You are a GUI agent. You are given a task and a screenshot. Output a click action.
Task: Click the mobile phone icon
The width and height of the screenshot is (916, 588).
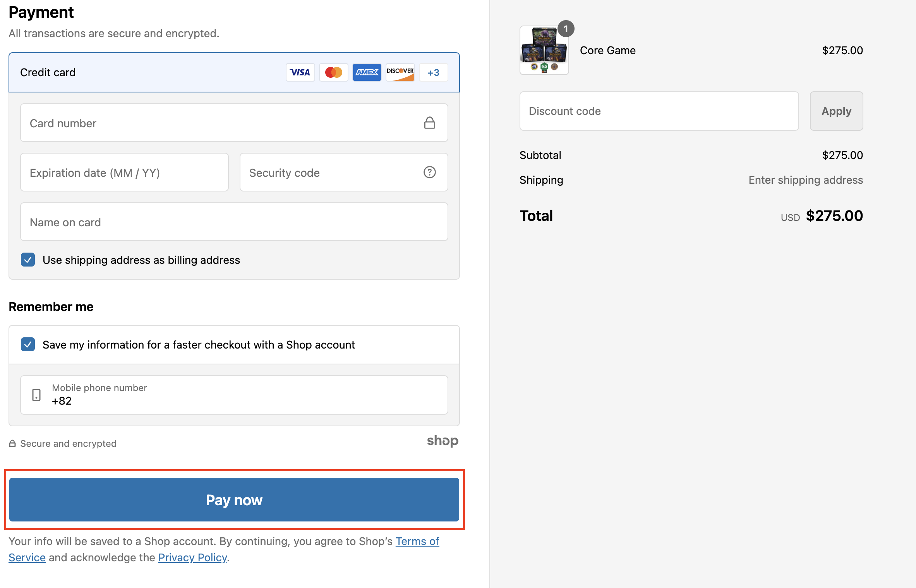tap(36, 395)
